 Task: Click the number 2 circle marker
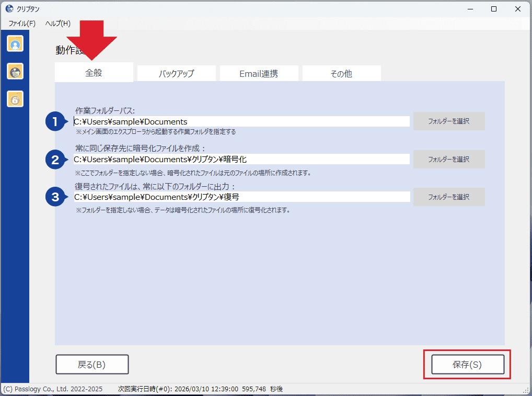point(54,159)
